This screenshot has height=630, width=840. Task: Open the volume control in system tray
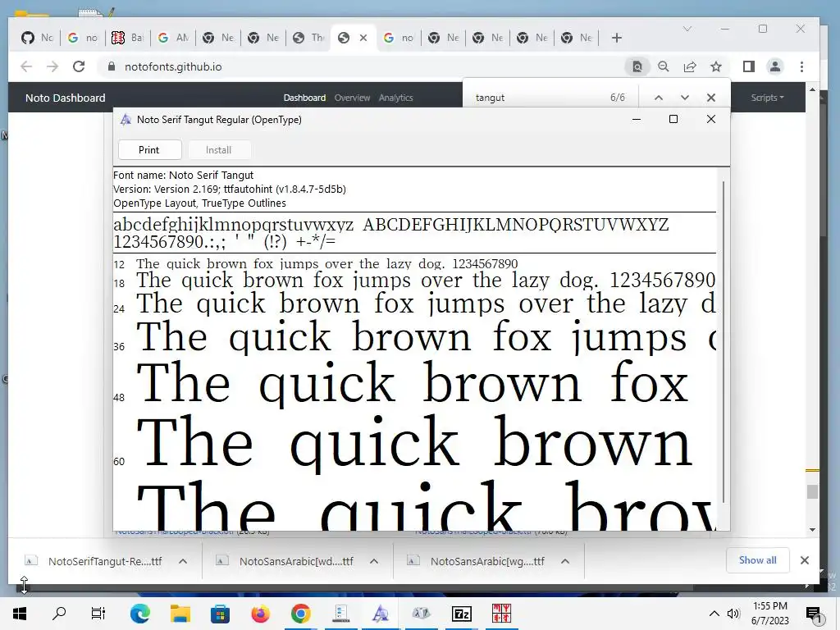click(733, 614)
